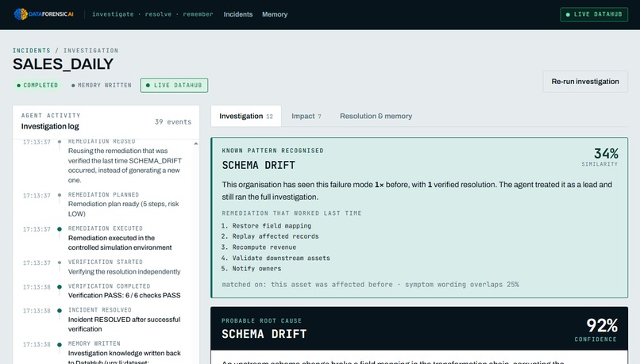Click the INCIDENT RESOLVED timeline dot
640x364 pixels.
tap(60, 311)
